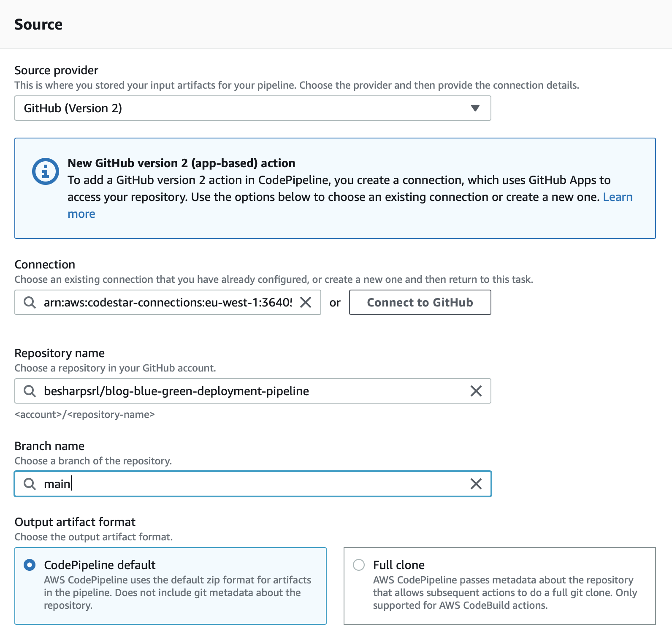This screenshot has height=640, width=672.
Task: Clear the connection ARN with X icon
Action: 306,302
